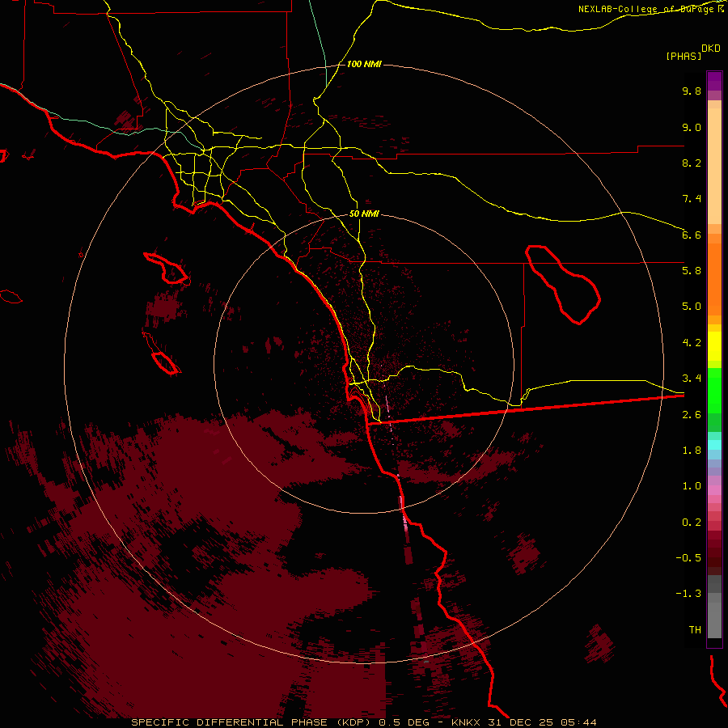Screen dimensions: 728x728
Task: Click the 3.4 scale value
Action: [692, 379]
